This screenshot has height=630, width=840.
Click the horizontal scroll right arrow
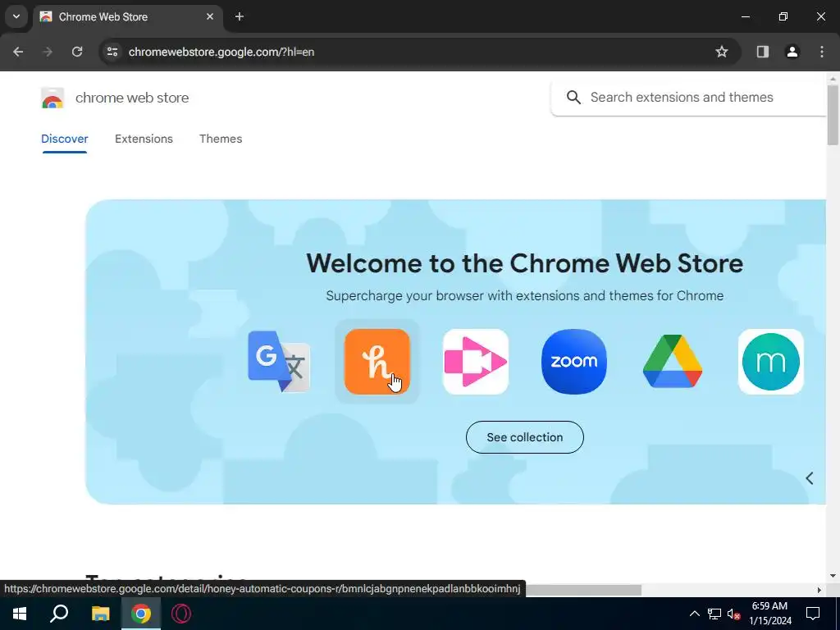(819, 590)
